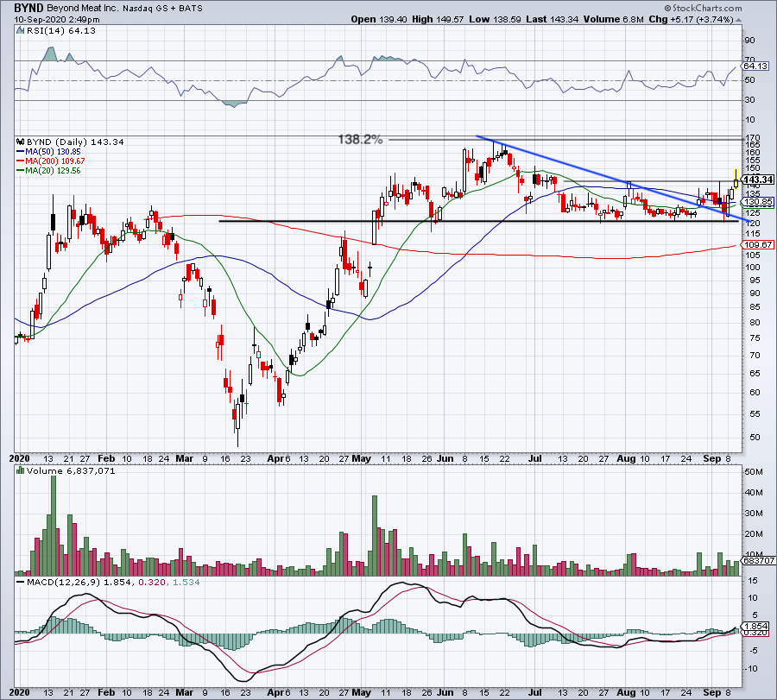This screenshot has height=700, width=777.
Task: Click the 'Chg +5.17 (+3.74%)' value
Action: [x=691, y=19]
